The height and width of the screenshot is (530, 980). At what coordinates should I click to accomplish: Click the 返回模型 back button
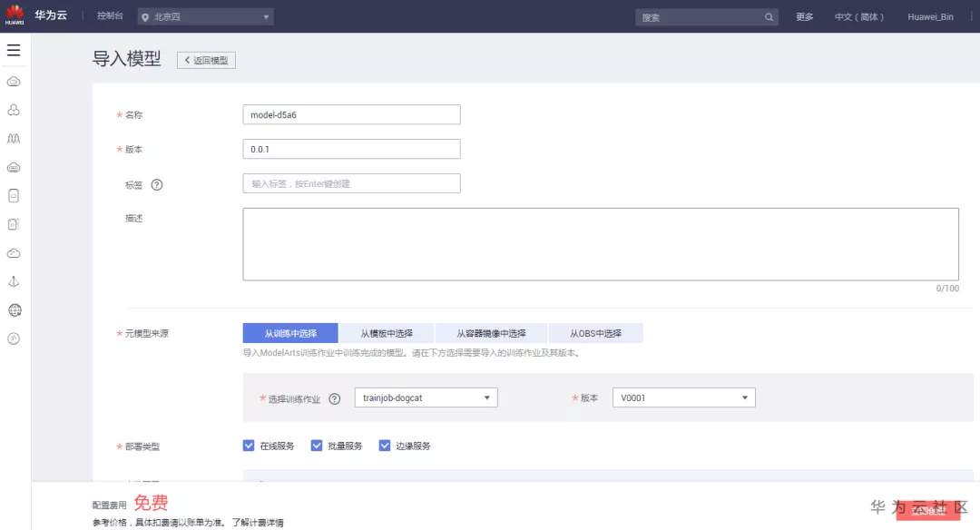point(206,60)
